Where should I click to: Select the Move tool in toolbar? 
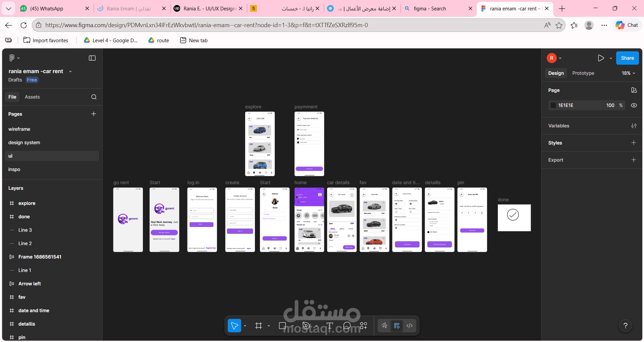pyautogui.click(x=234, y=326)
